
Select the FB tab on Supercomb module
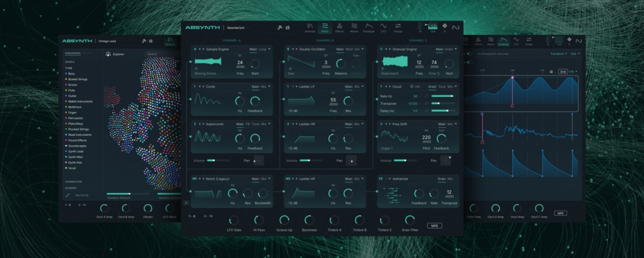[x=248, y=124]
